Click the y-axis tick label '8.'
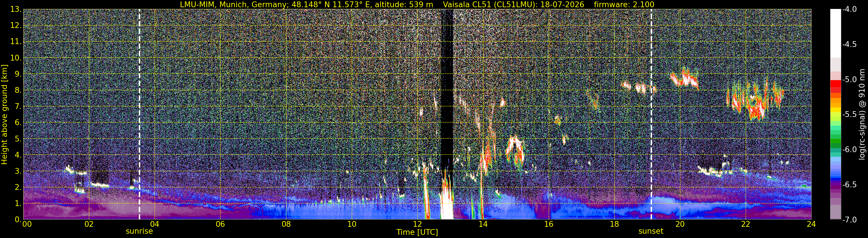868x238 pixels. [18, 90]
